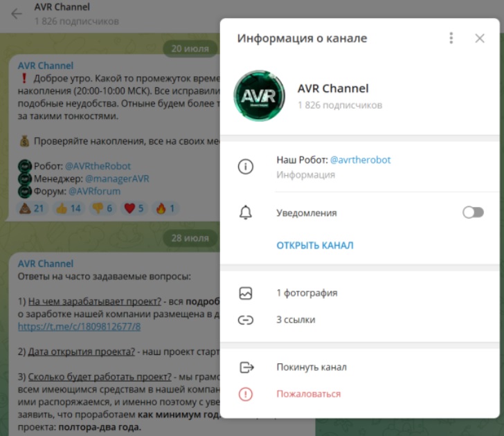504x436 pixels.
Task: Open AVR Channel sender name on 20 июля post
Action: click(x=46, y=66)
